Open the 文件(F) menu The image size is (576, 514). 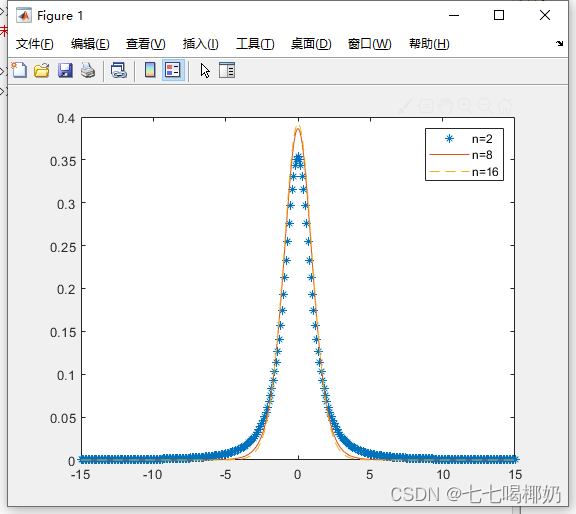coord(35,44)
